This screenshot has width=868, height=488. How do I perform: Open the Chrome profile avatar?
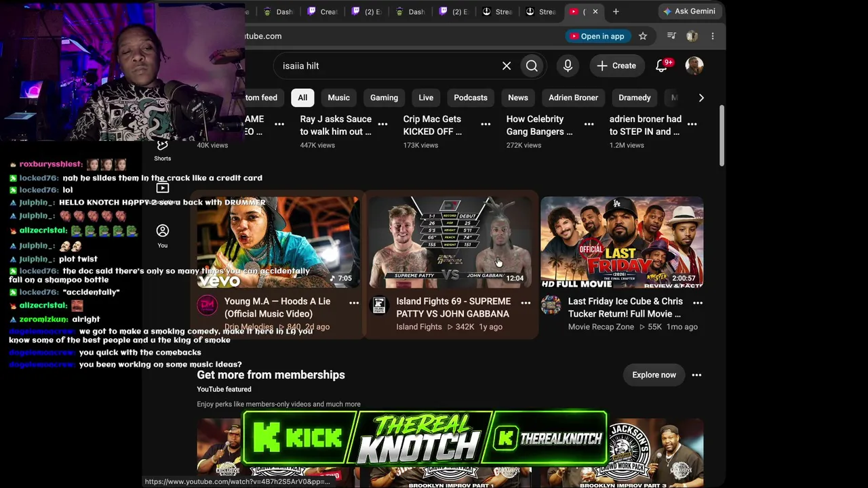(692, 36)
